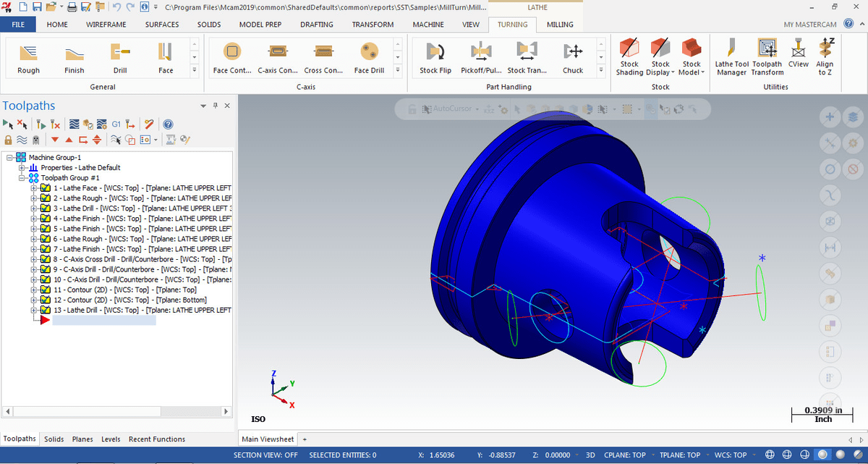Open the FILE menu
This screenshot has height=464, width=868.
19,25
